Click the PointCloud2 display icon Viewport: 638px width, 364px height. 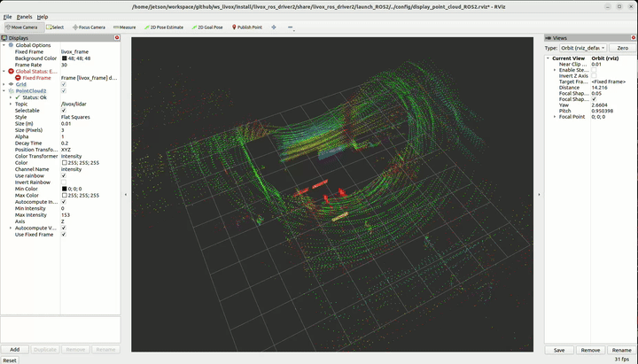click(x=11, y=90)
